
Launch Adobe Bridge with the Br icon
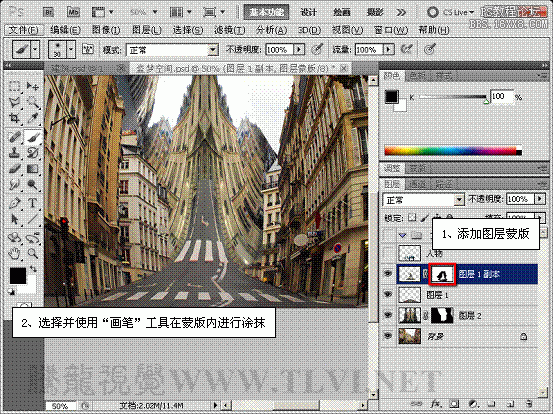pyautogui.click(x=48, y=12)
